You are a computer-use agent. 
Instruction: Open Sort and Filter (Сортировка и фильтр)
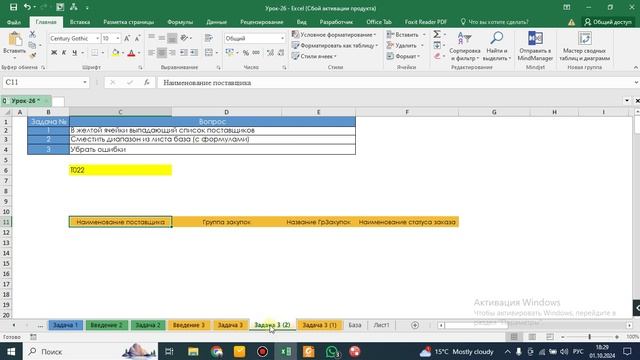[x=464, y=46]
